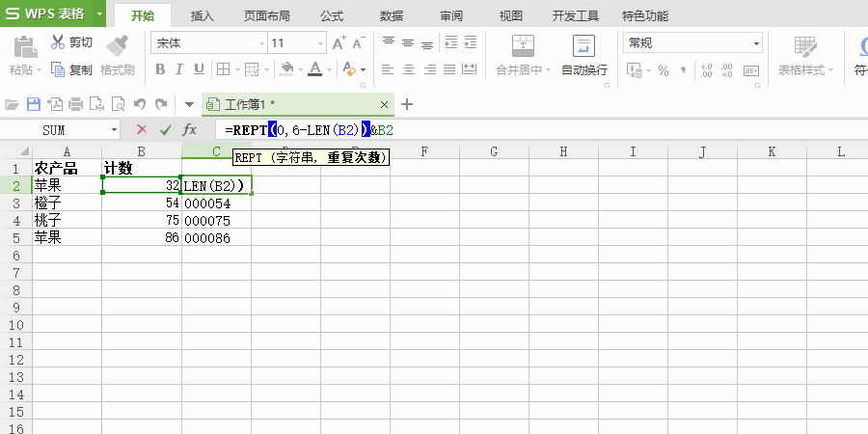868x434 pixels.
Task: Open the 公式 ribbon tab
Action: coord(332,15)
